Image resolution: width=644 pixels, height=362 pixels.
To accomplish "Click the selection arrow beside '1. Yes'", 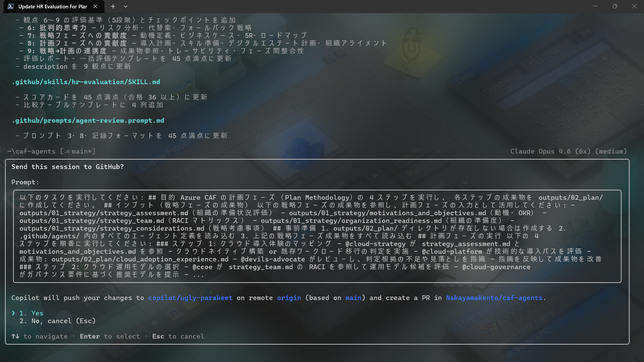I will (13, 313).
